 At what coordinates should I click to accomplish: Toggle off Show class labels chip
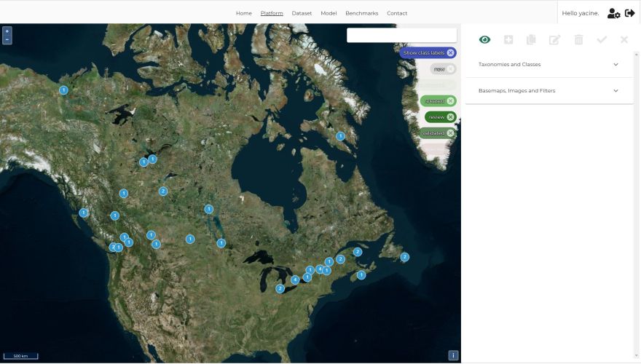[x=428, y=52]
